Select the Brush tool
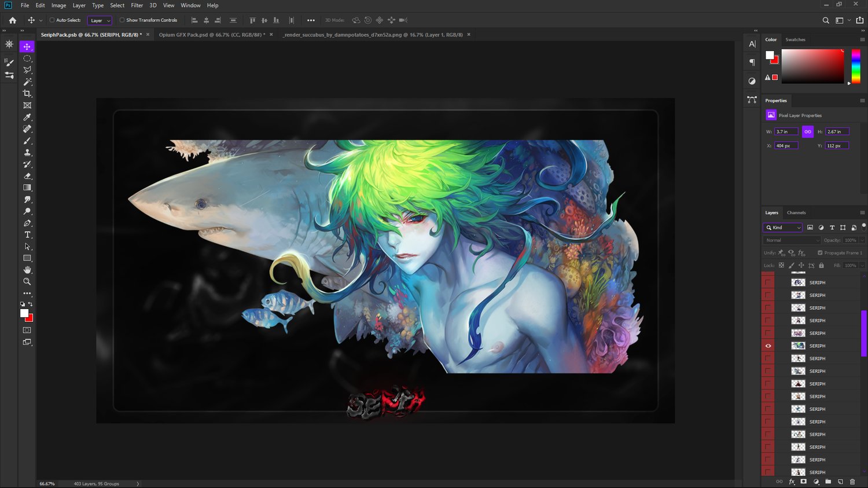The width and height of the screenshot is (868, 488). click(27, 141)
